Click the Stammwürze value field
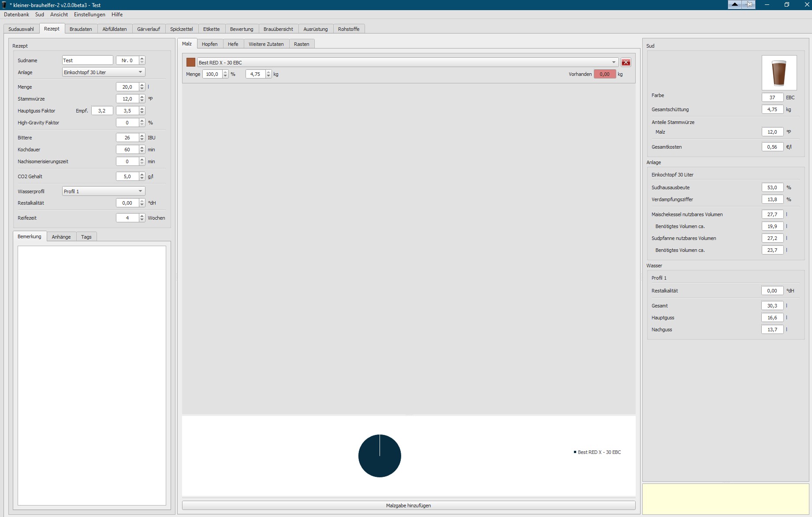812x517 pixels. coord(127,99)
